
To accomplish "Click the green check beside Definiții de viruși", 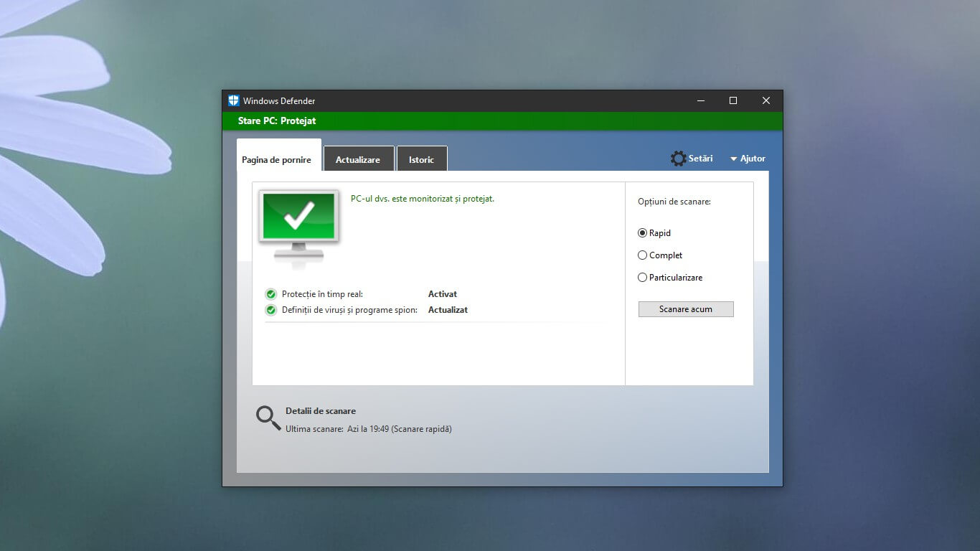I will click(270, 310).
